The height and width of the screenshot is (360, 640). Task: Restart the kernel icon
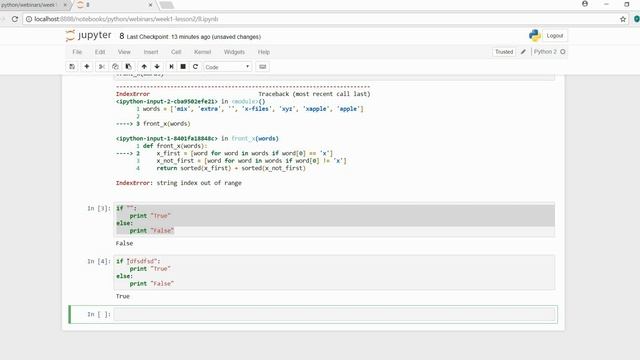195,67
